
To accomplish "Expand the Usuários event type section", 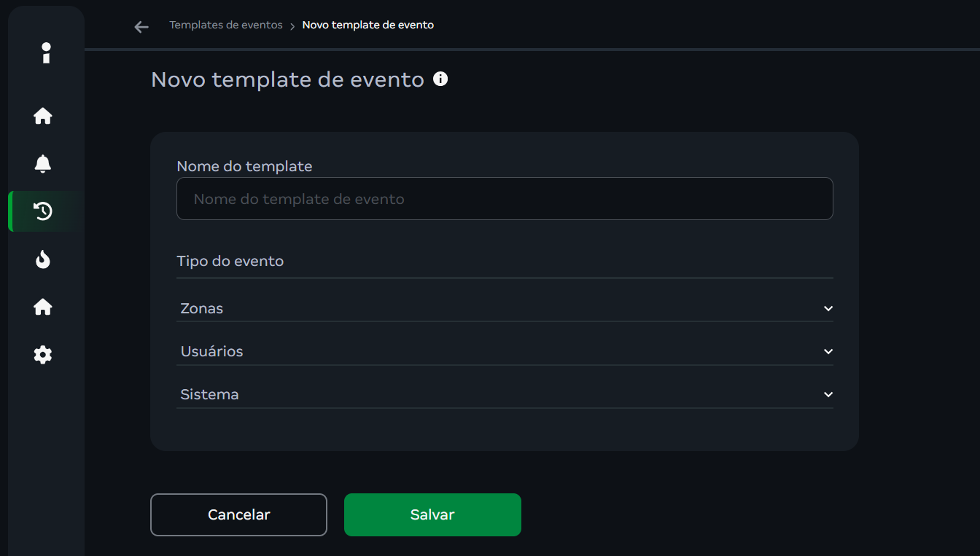I will tap(505, 351).
